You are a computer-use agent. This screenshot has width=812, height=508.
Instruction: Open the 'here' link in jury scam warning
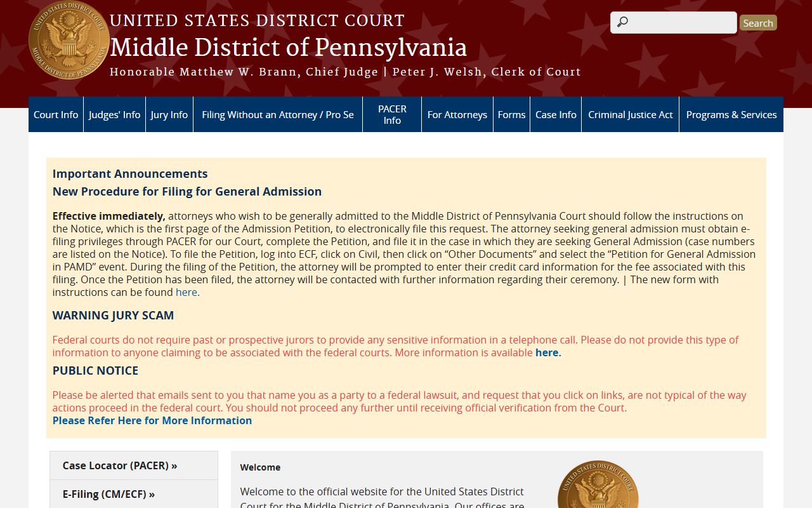[547, 352]
